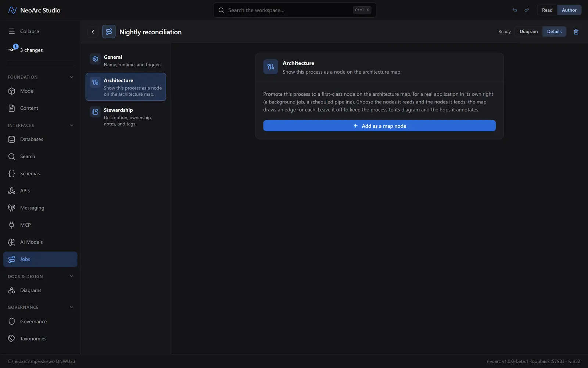Open Messaging in the sidebar
The image size is (588, 368).
pyautogui.click(x=40, y=208)
